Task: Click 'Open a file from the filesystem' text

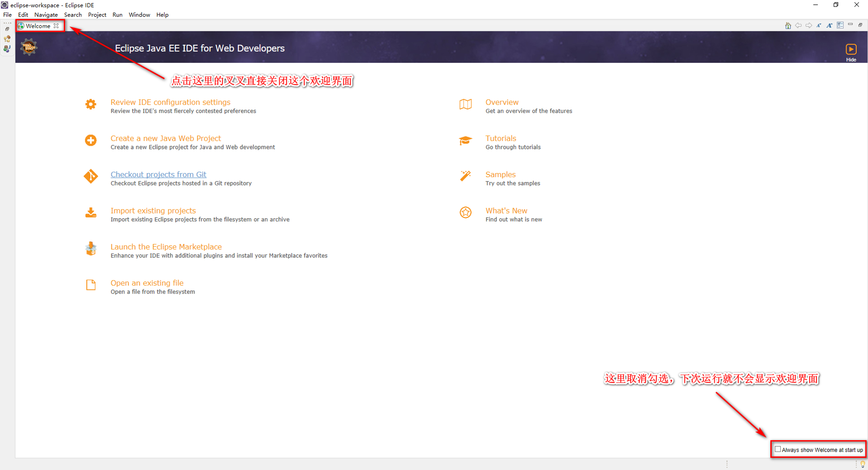Action: 153,292
